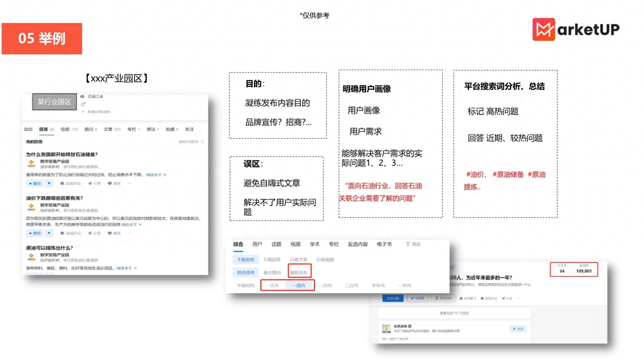Upvote 赞同 on the 油价下跌 answer
644x362 pixels.
35,233
